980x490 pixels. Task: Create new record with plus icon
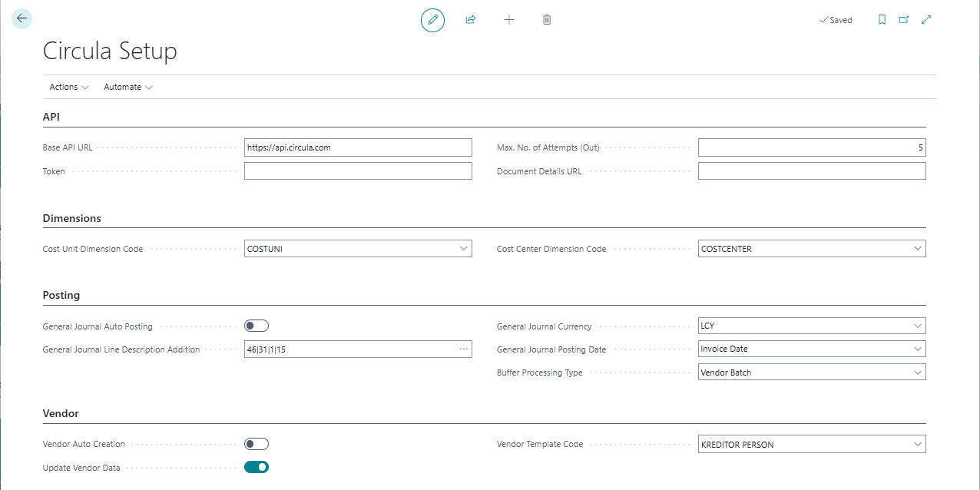click(508, 19)
